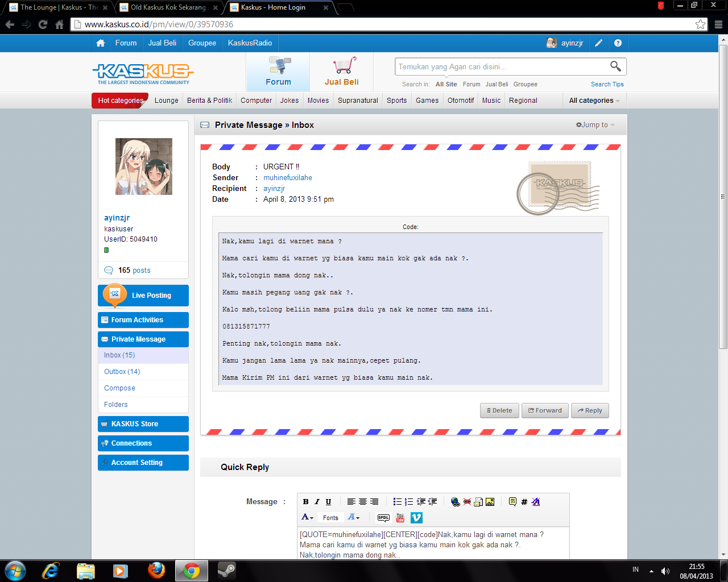Expand All categories dropdown
The height and width of the screenshot is (582, 728).
(594, 101)
